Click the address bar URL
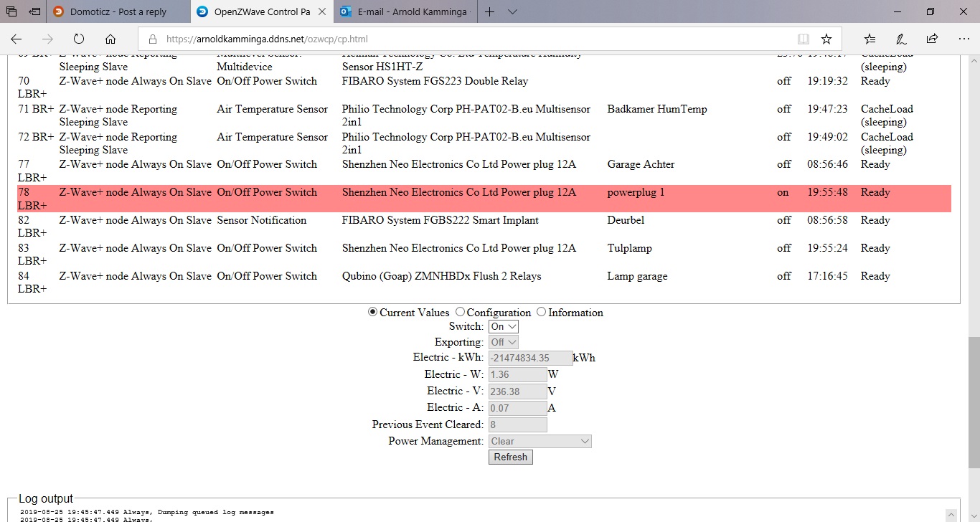 click(267, 39)
